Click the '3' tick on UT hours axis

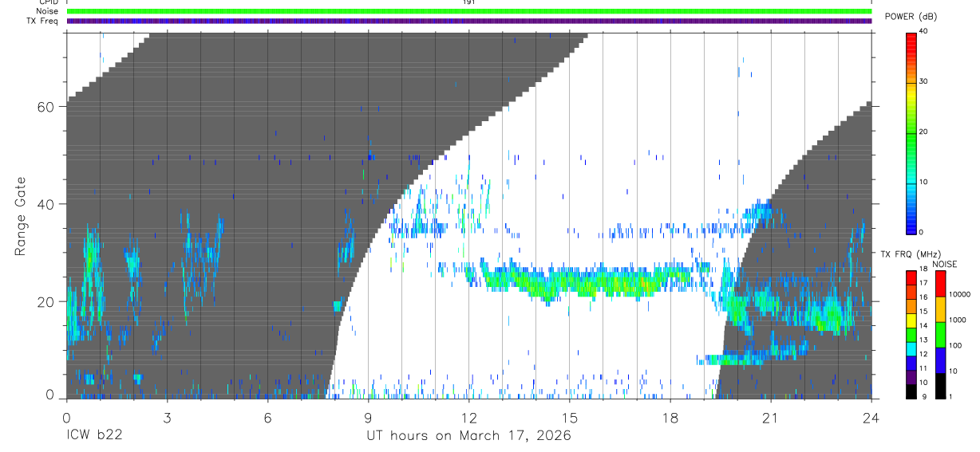(x=167, y=418)
